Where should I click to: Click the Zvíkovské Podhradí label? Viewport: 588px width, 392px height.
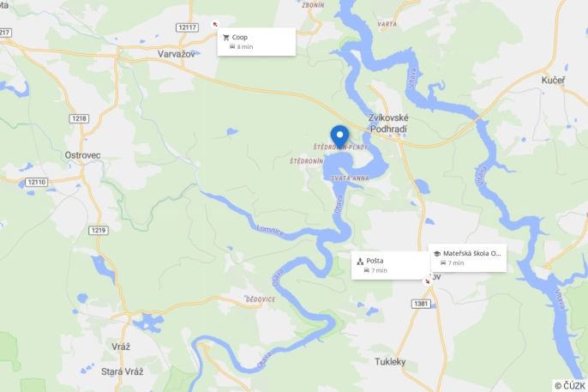[x=388, y=124]
